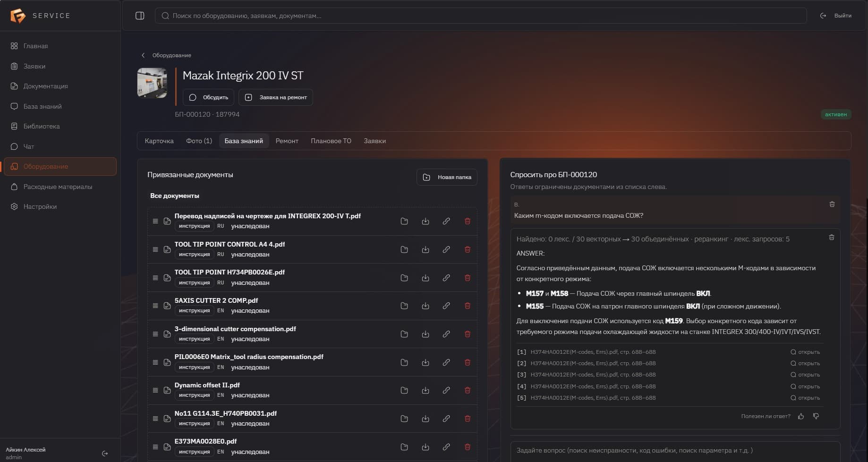Viewport: 868px width, 462px height.
Task: Open Документация in the sidebar
Action: coord(60,86)
